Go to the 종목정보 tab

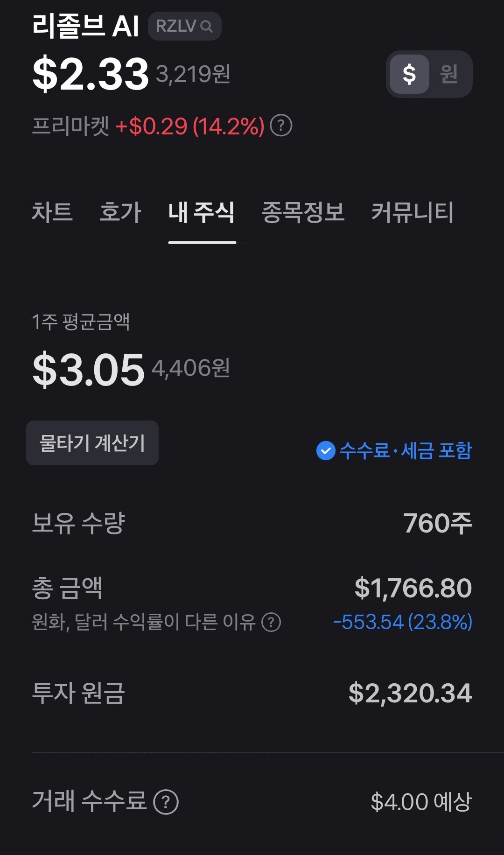click(x=303, y=212)
